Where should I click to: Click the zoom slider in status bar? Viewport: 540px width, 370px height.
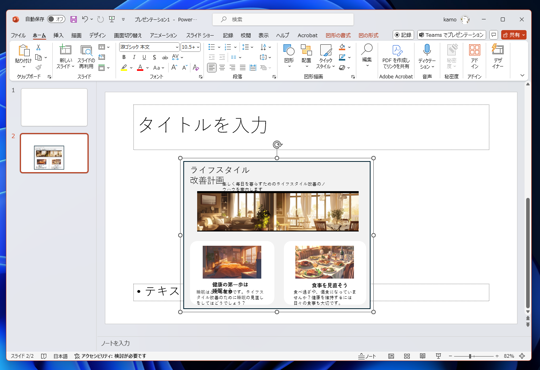tap(474, 356)
